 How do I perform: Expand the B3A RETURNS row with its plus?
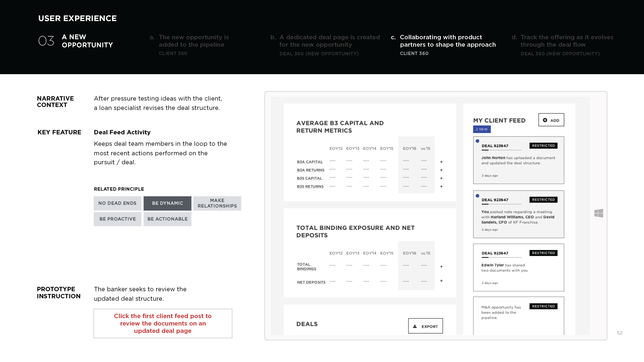coord(441,170)
